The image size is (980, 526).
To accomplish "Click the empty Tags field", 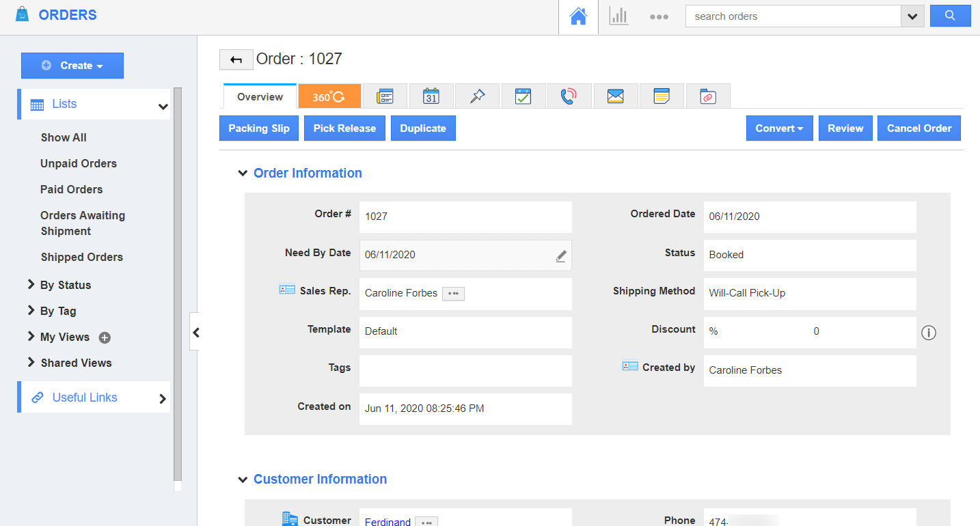I will click(465, 371).
